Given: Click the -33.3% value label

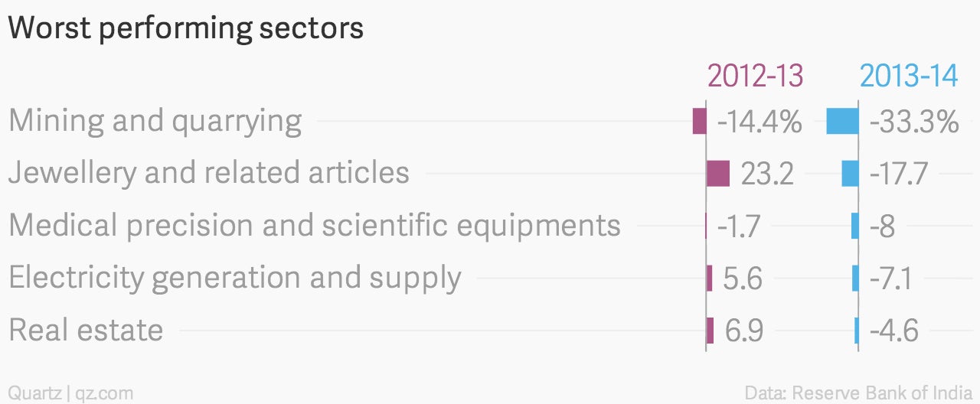Looking at the screenshot, I should (914, 122).
